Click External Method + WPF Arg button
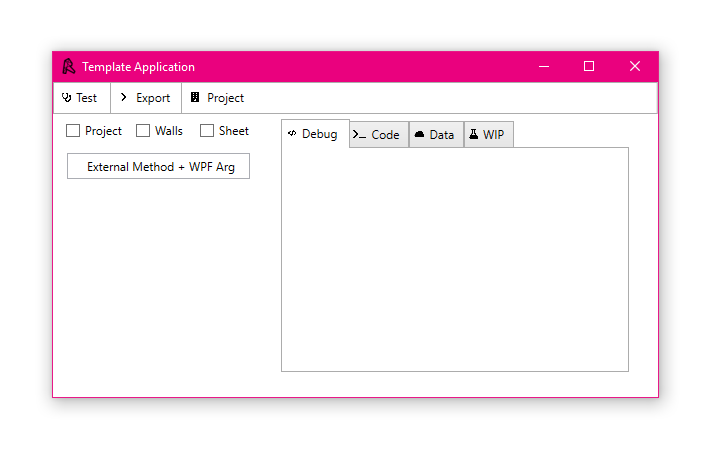The height and width of the screenshot is (452, 709). click(158, 166)
